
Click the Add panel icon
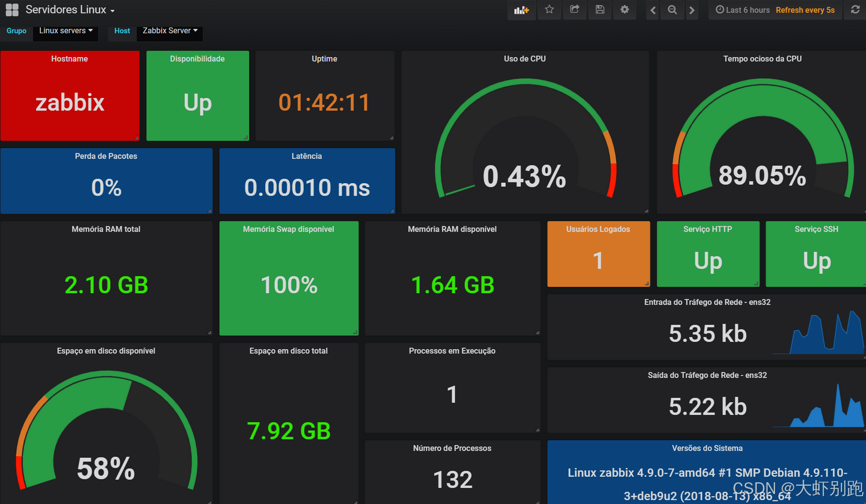coord(521,10)
